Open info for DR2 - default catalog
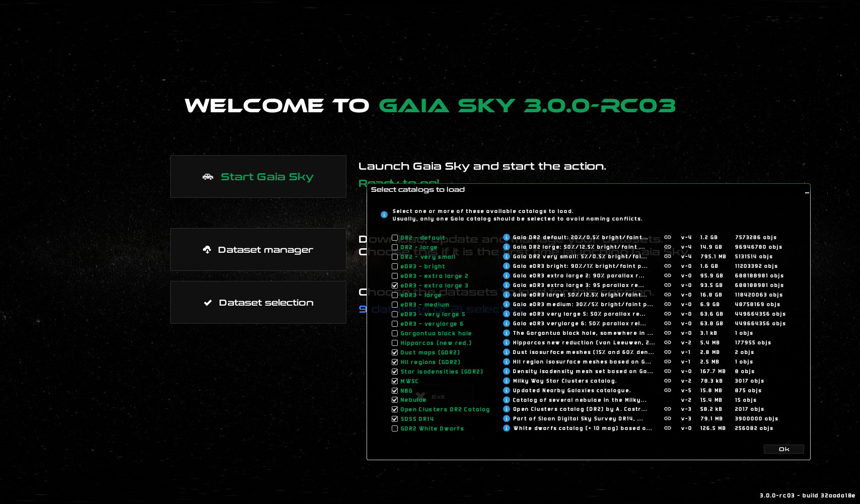This screenshot has width=860, height=504. (507, 237)
